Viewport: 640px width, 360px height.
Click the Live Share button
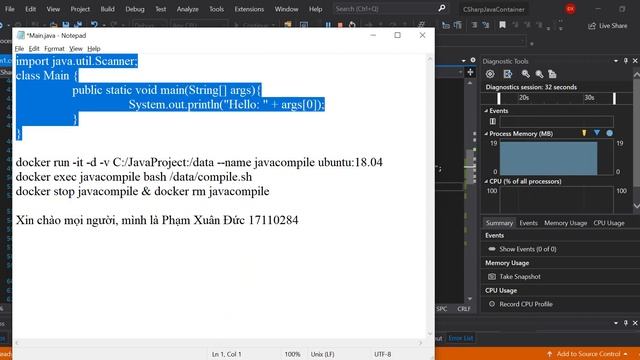607,26
